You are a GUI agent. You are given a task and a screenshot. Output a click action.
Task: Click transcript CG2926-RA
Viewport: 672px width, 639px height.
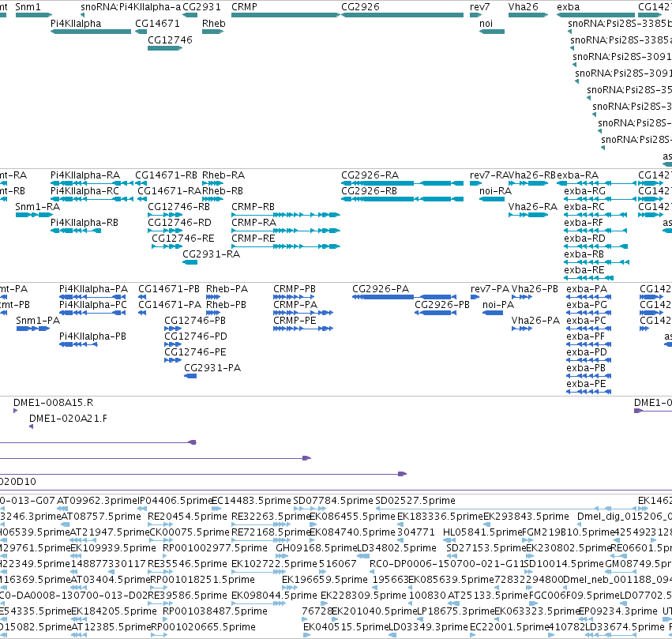(370, 175)
